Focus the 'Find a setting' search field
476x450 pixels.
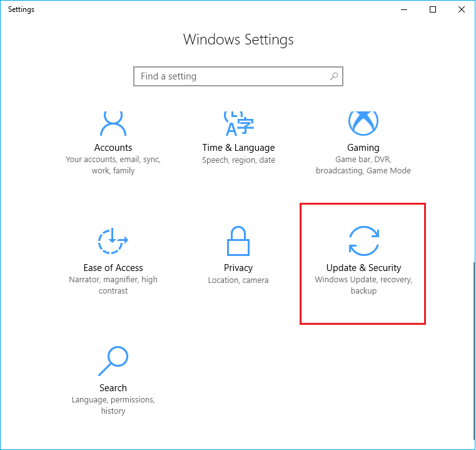[x=231, y=76]
